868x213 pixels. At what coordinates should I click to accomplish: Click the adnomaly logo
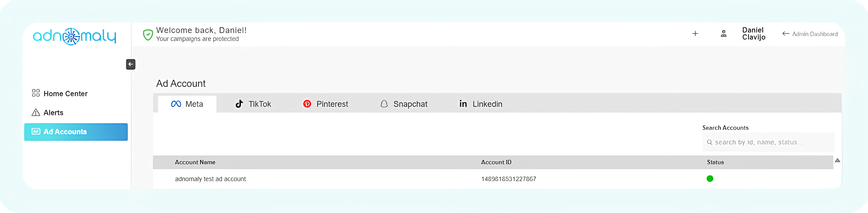tap(75, 36)
